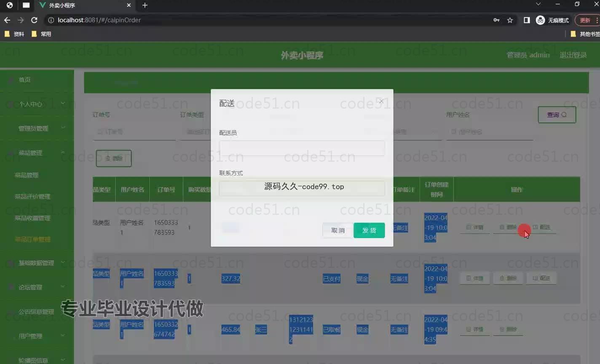Screen dimensions: 600x364
Task: Open 菜品订单管理 submenu item
Action: [32, 239]
